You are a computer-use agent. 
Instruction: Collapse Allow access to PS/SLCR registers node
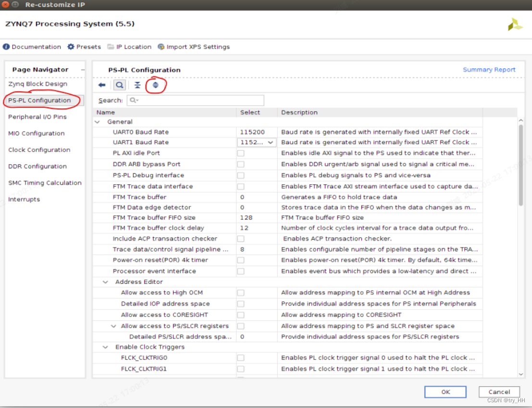[114, 326]
